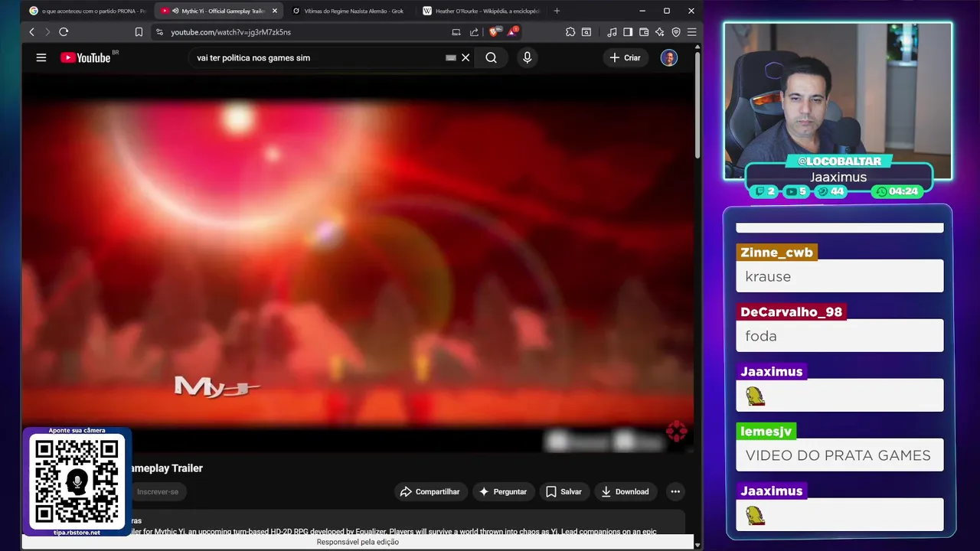Open Brave Rewards triangle icon
Screen dimensions: 980x551
pos(512,32)
